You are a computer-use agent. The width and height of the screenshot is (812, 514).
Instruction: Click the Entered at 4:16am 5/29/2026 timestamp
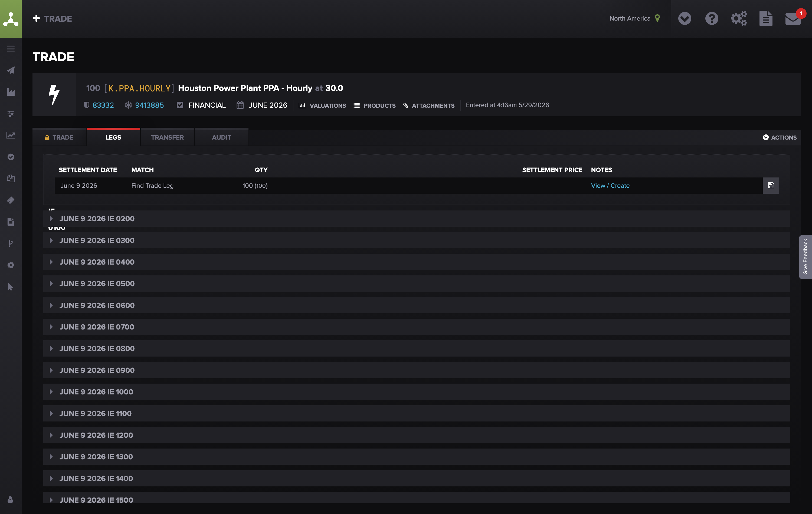507,105
